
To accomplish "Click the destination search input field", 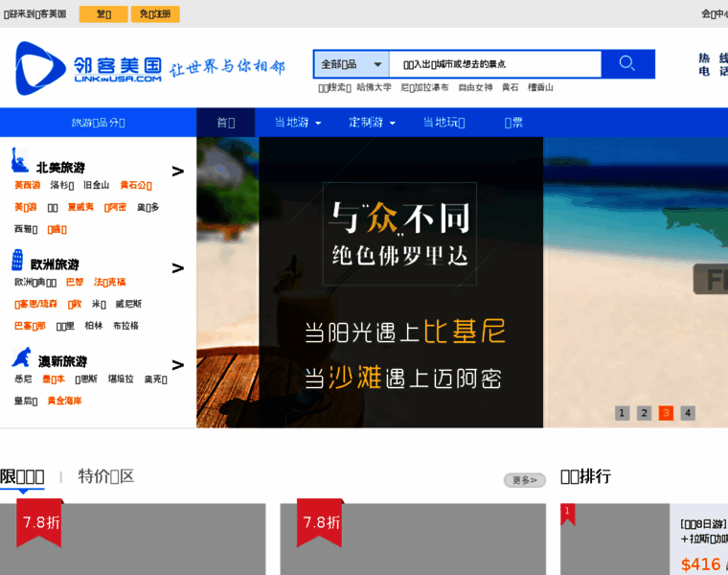I will pos(495,64).
